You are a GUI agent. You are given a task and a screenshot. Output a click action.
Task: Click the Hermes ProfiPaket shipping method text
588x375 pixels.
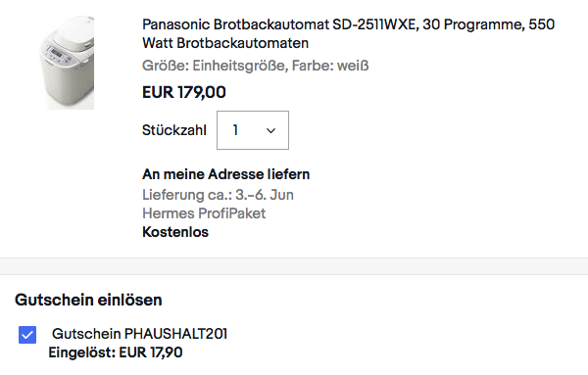pyautogui.click(x=204, y=213)
